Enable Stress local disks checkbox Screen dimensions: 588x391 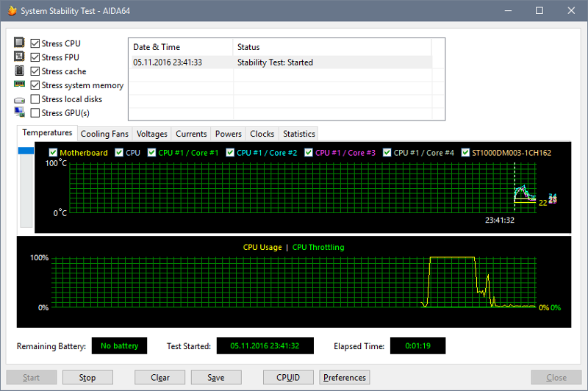click(35, 99)
